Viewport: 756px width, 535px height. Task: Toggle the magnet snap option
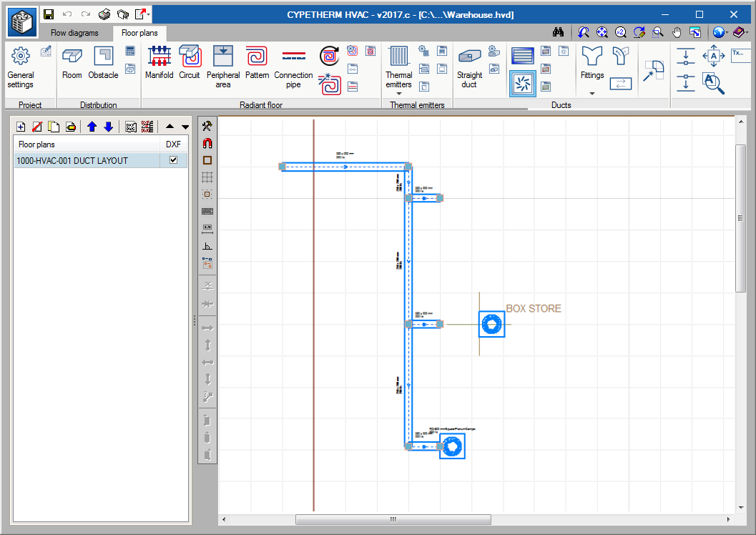pyautogui.click(x=207, y=143)
